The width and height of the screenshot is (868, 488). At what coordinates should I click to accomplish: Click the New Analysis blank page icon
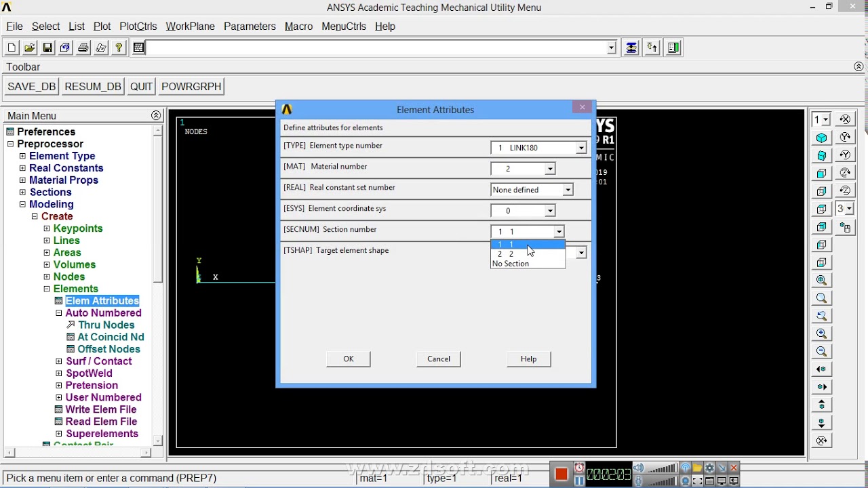coord(12,47)
